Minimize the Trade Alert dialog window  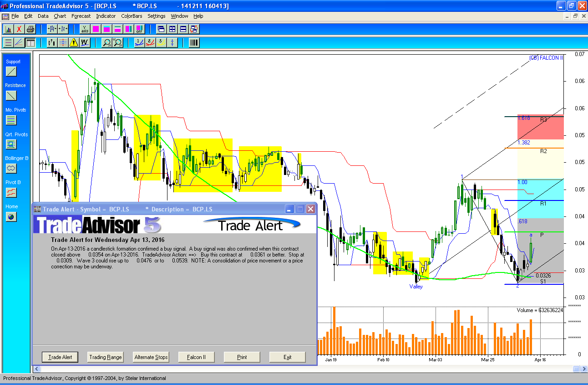pos(290,209)
